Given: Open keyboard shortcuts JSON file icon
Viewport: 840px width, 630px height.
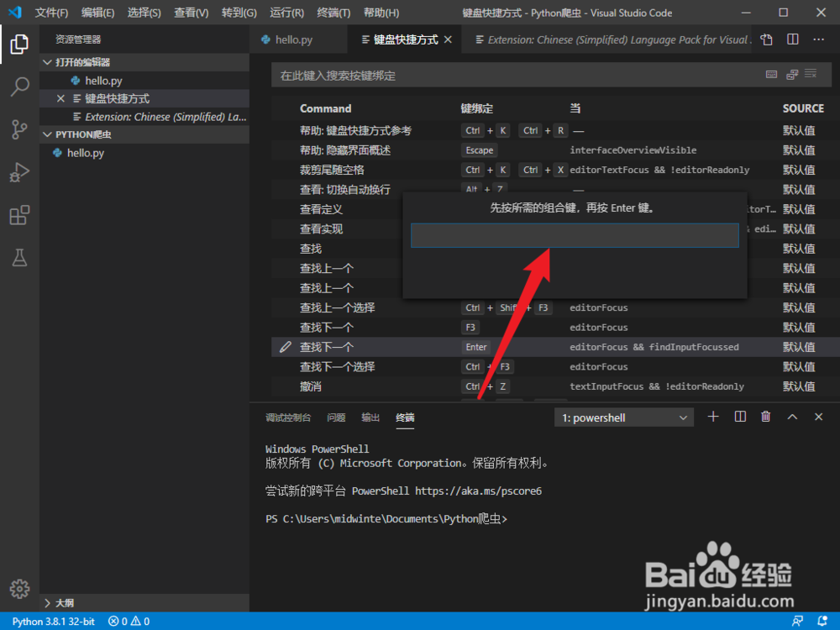Looking at the screenshot, I should (x=767, y=39).
